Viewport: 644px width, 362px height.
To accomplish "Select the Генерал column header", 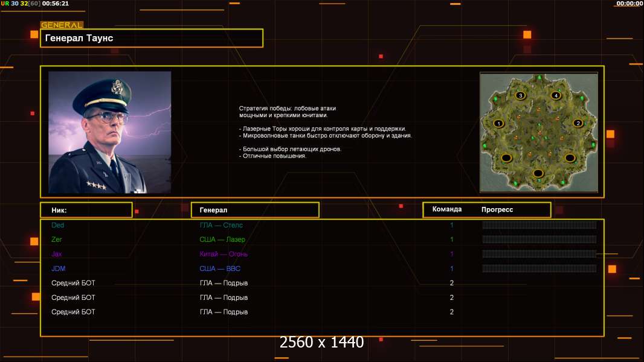I will coord(254,210).
